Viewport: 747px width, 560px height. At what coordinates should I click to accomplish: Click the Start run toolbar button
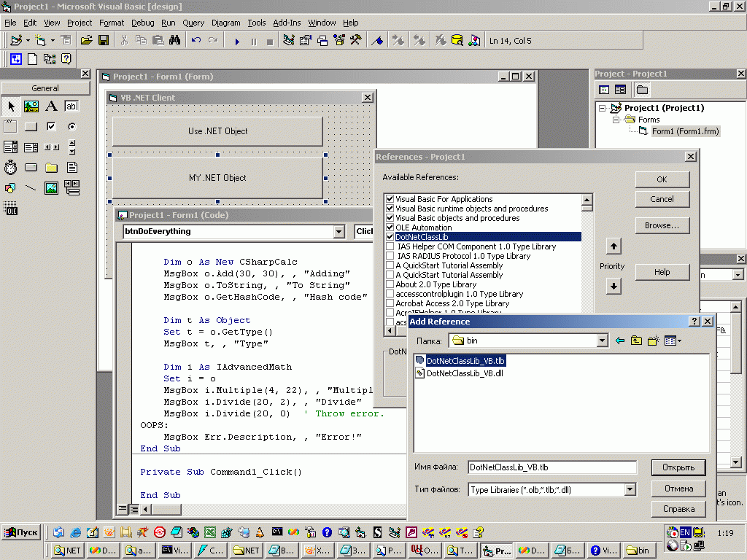pos(237,41)
